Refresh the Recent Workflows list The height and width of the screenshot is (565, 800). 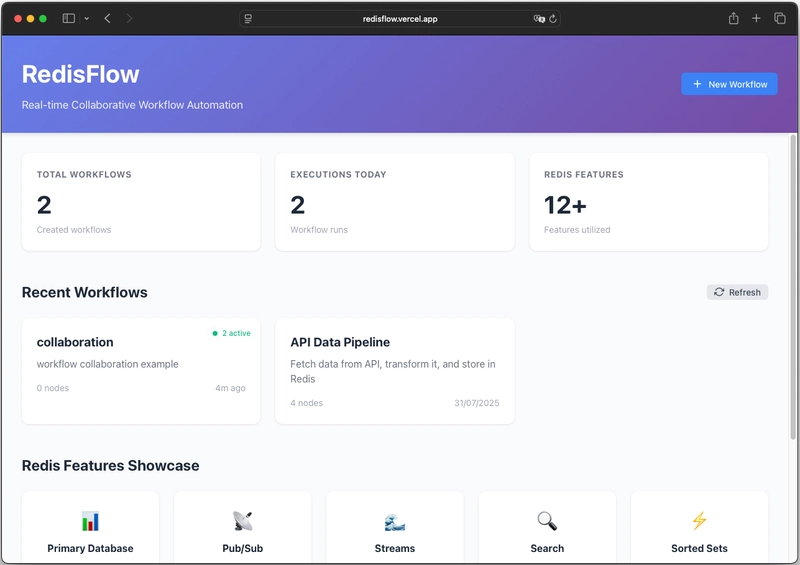pyautogui.click(x=737, y=292)
